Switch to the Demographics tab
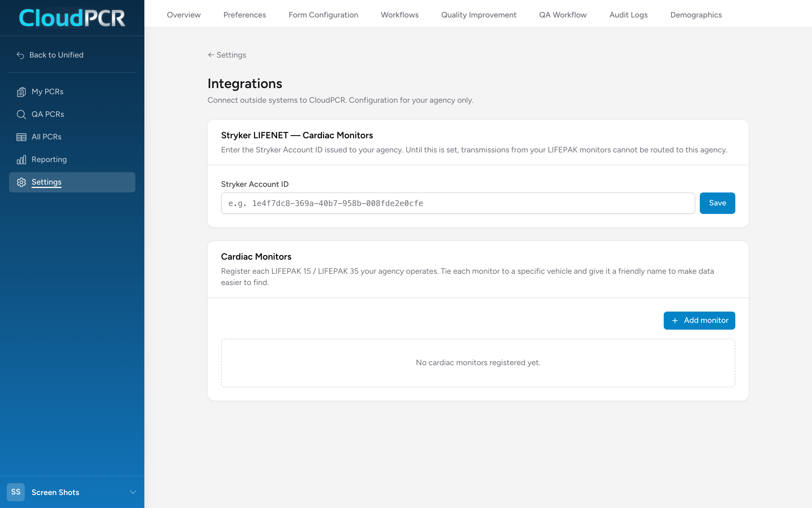 [x=696, y=15]
